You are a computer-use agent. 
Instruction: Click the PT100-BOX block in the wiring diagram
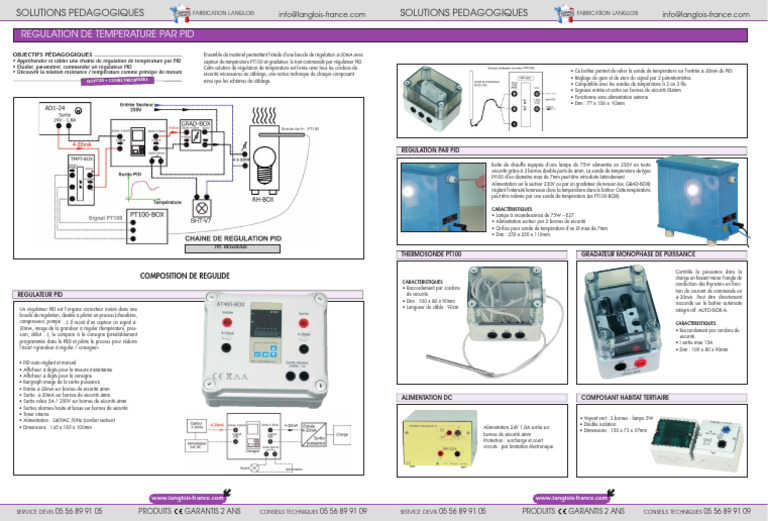(x=147, y=227)
